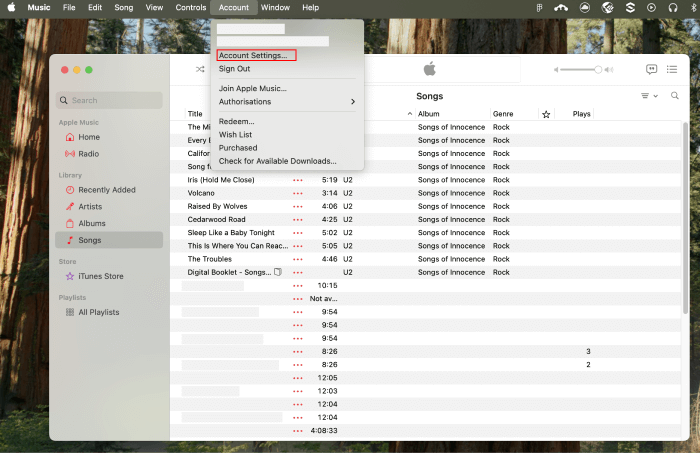This screenshot has height=453, width=700.
Task: Choose Account Settings… from Account menu
Action: click(253, 55)
